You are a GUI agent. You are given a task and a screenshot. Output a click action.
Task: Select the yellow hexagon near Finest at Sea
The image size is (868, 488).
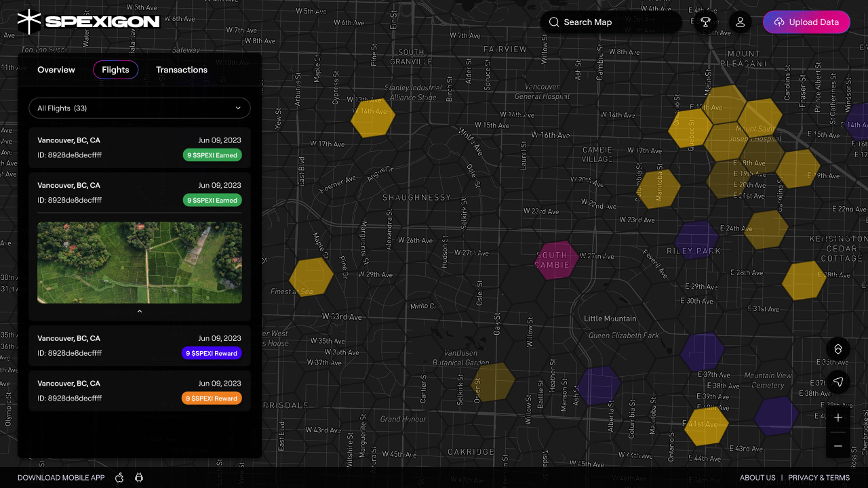tap(311, 277)
